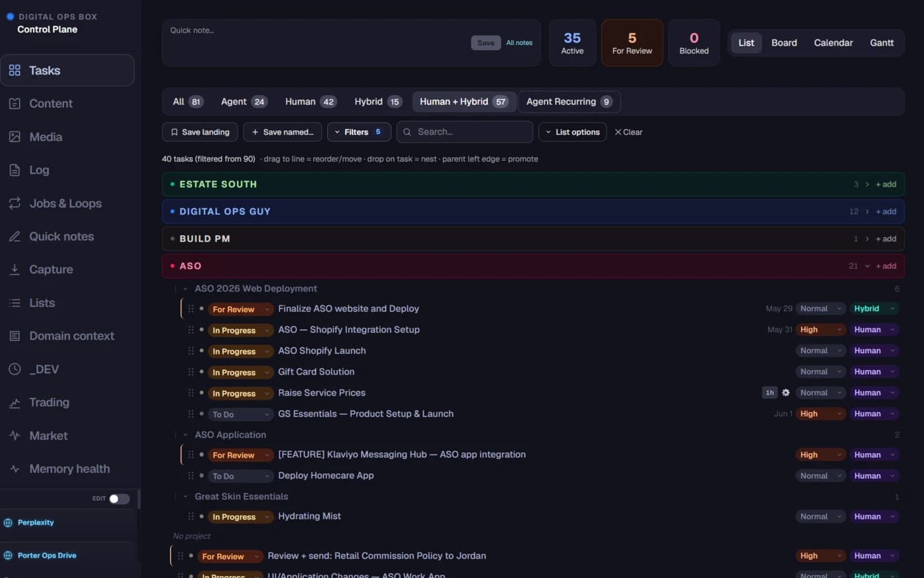Switch to Board view
The width and height of the screenshot is (924, 578).
(x=784, y=43)
